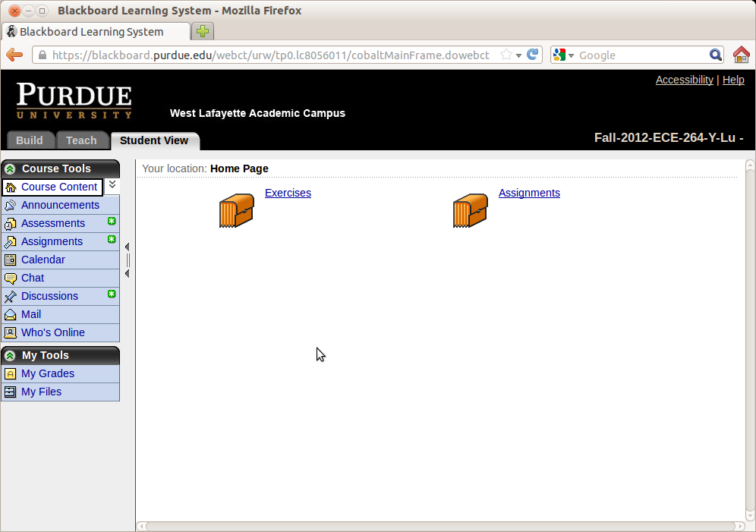This screenshot has width=756, height=532.
Task: Switch to the Build tab
Action: tap(30, 140)
